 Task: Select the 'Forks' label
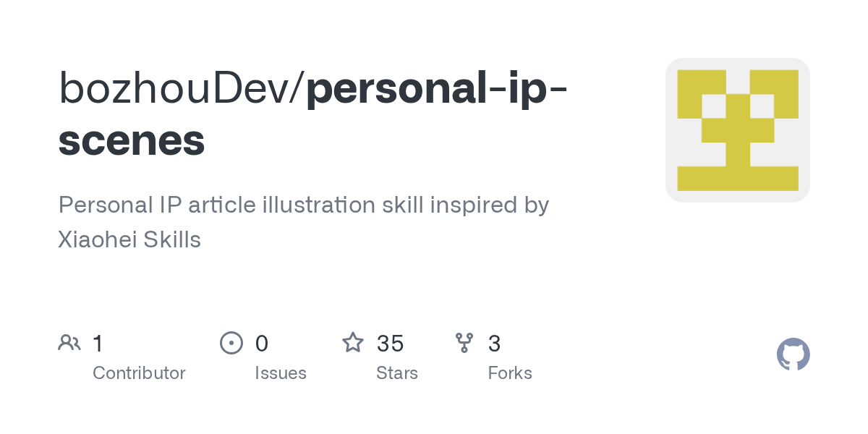(x=510, y=373)
